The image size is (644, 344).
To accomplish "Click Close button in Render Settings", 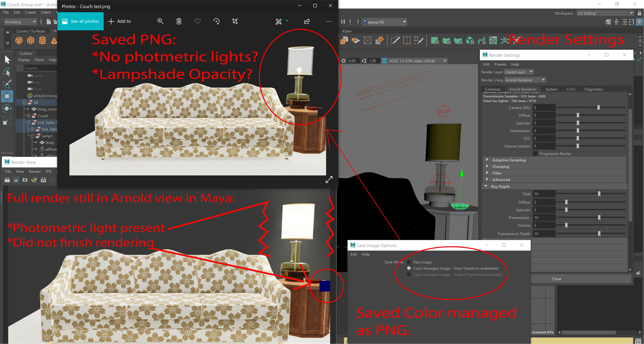I will pyautogui.click(x=557, y=279).
